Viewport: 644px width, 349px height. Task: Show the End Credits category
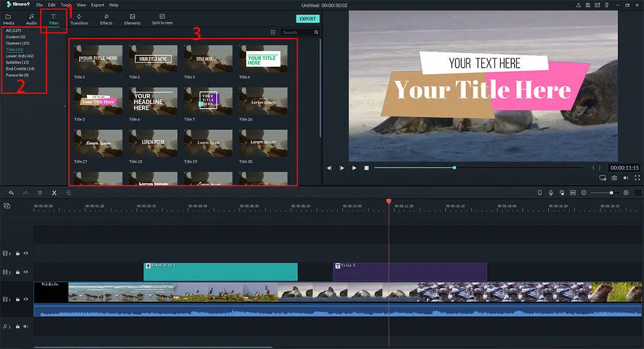point(20,68)
